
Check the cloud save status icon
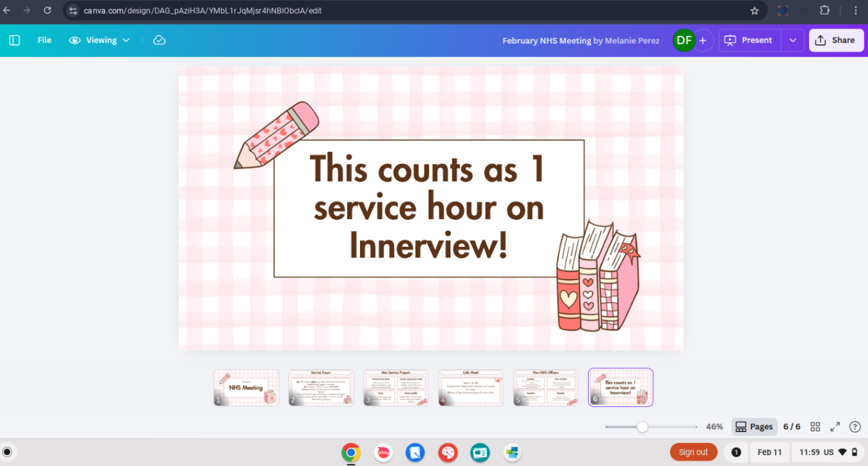159,40
